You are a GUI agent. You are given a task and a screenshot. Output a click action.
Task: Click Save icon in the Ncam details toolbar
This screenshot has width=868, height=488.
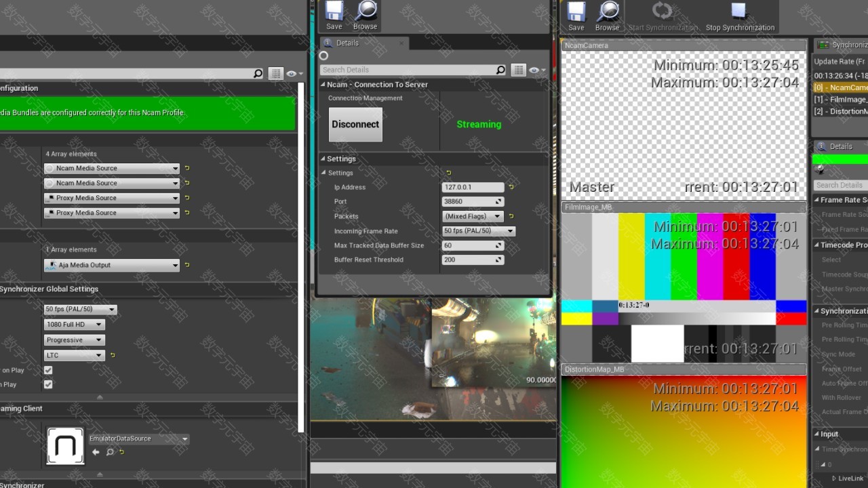coord(334,12)
